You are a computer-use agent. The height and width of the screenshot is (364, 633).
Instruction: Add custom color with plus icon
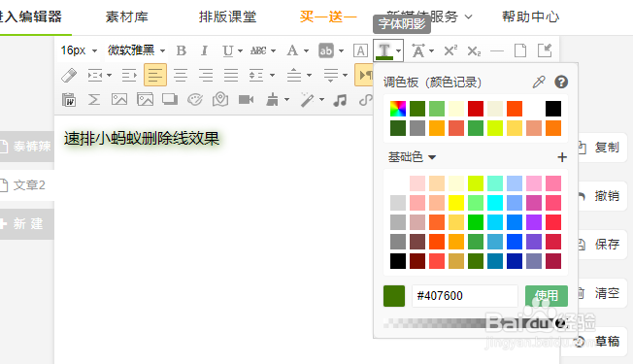562,157
